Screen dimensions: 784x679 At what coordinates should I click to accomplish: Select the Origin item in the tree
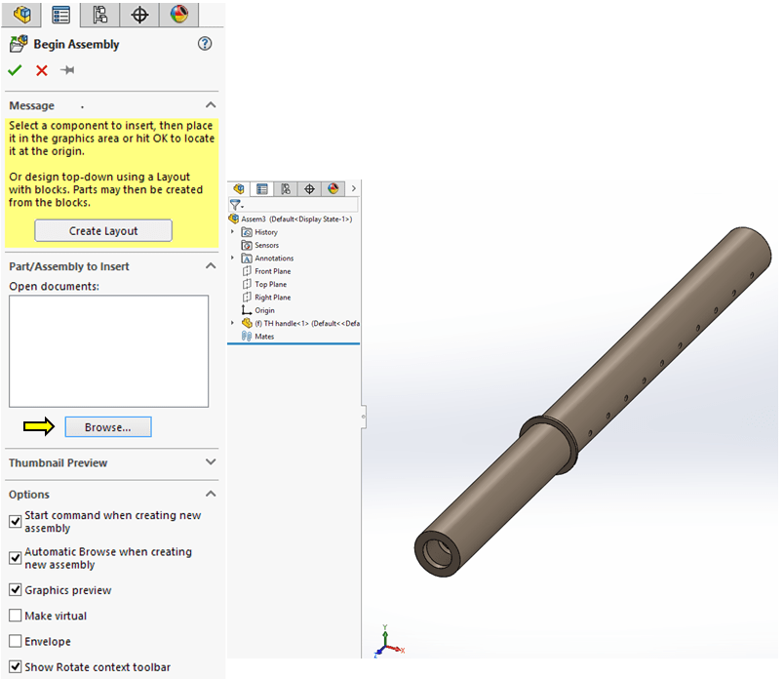pyautogui.click(x=265, y=310)
